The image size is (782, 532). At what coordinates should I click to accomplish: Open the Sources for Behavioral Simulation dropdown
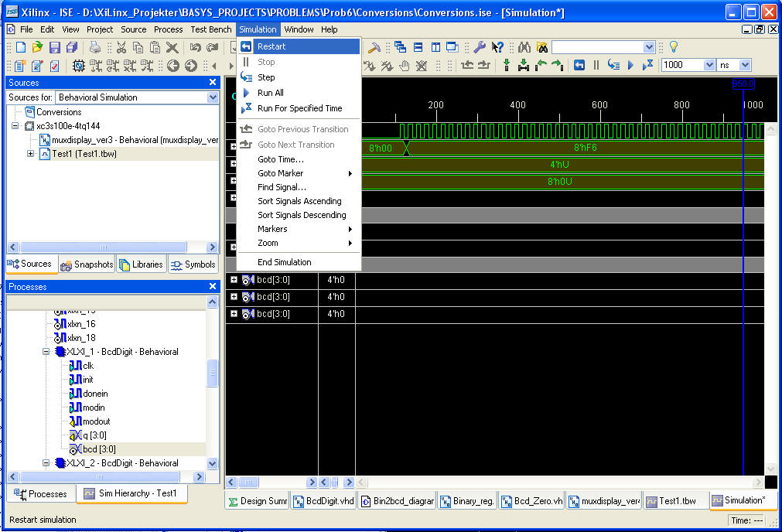pyautogui.click(x=213, y=97)
